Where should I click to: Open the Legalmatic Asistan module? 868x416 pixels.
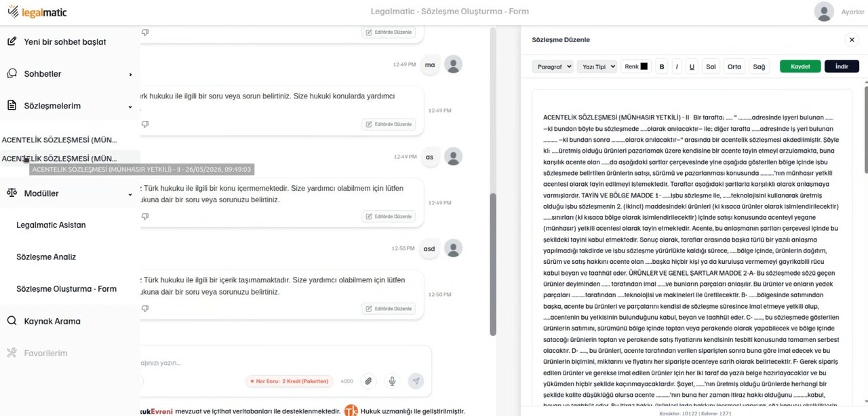point(51,225)
